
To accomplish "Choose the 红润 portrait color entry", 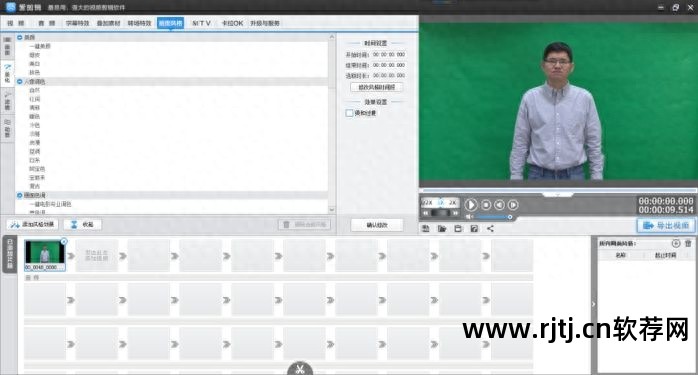I will tap(35, 99).
